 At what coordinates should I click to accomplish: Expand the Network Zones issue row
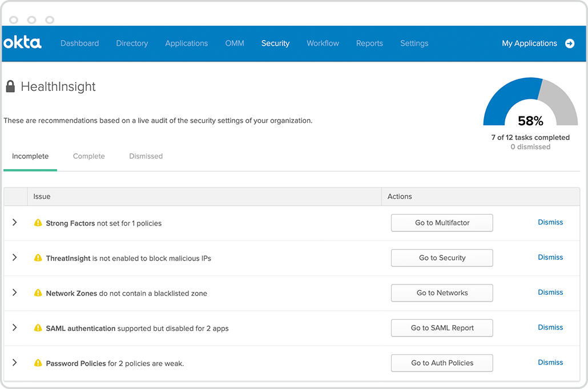point(15,292)
